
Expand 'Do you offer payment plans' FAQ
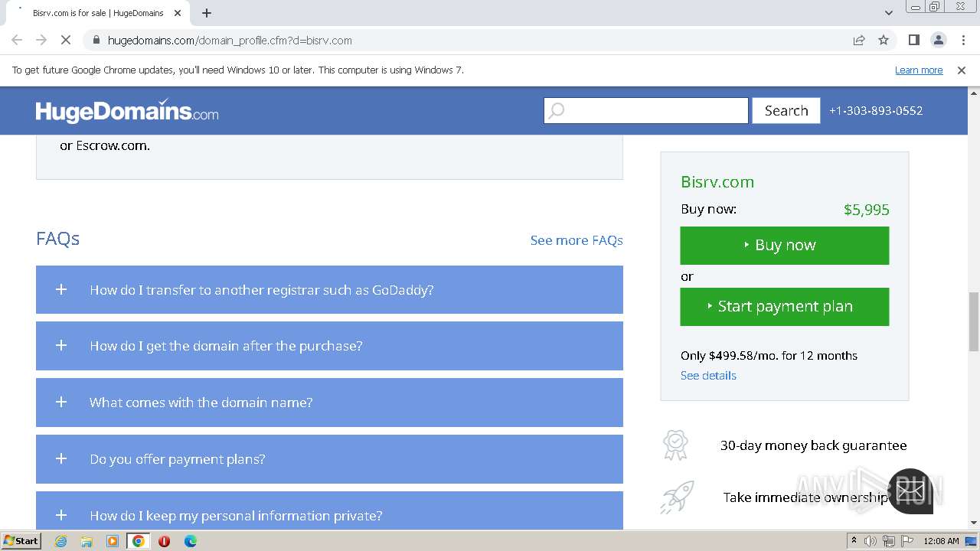coord(329,459)
